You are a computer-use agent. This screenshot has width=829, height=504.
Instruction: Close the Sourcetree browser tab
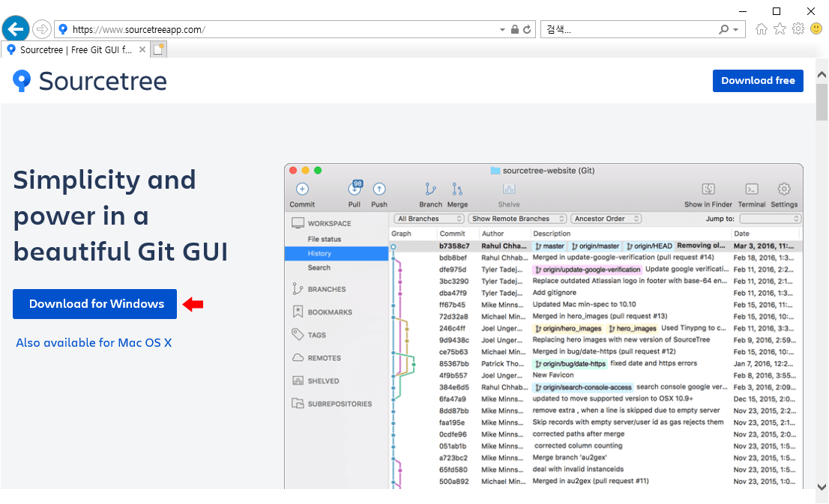[142, 49]
